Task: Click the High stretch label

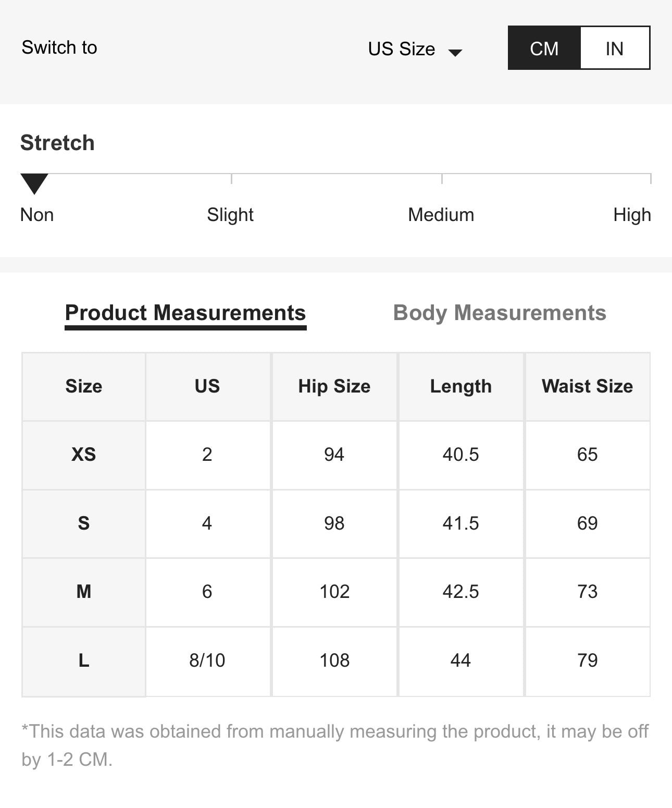Action: [x=632, y=215]
